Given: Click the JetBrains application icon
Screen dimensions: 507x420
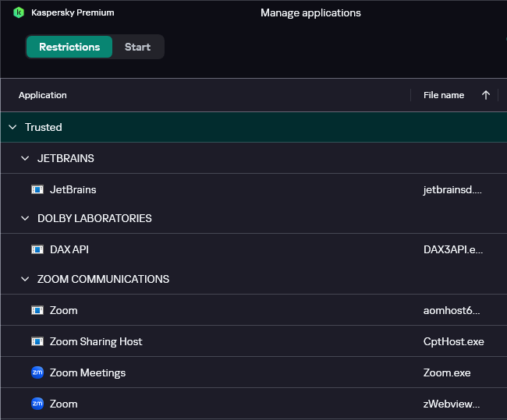Looking at the screenshot, I should [37, 189].
